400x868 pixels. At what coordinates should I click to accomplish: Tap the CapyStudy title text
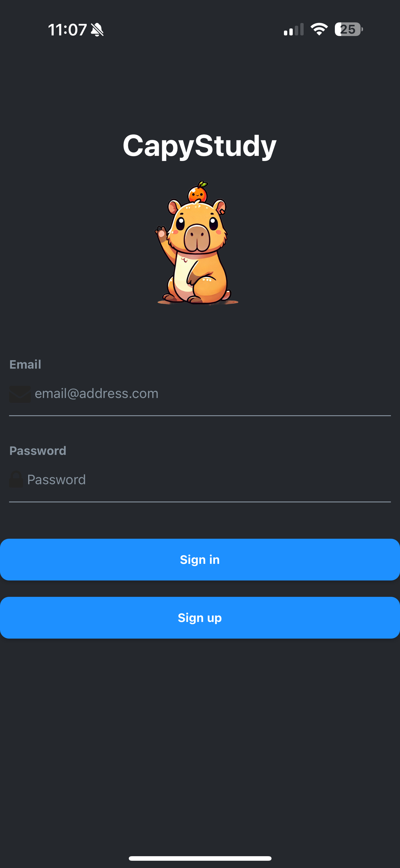(x=200, y=146)
